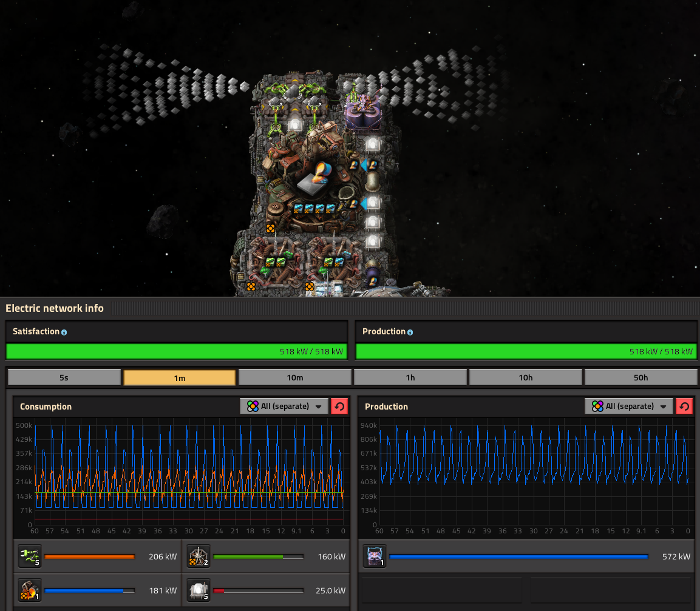The image size is (700, 611).
Task: Click the Production 518 kW green bar
Action: click(526, 351)
